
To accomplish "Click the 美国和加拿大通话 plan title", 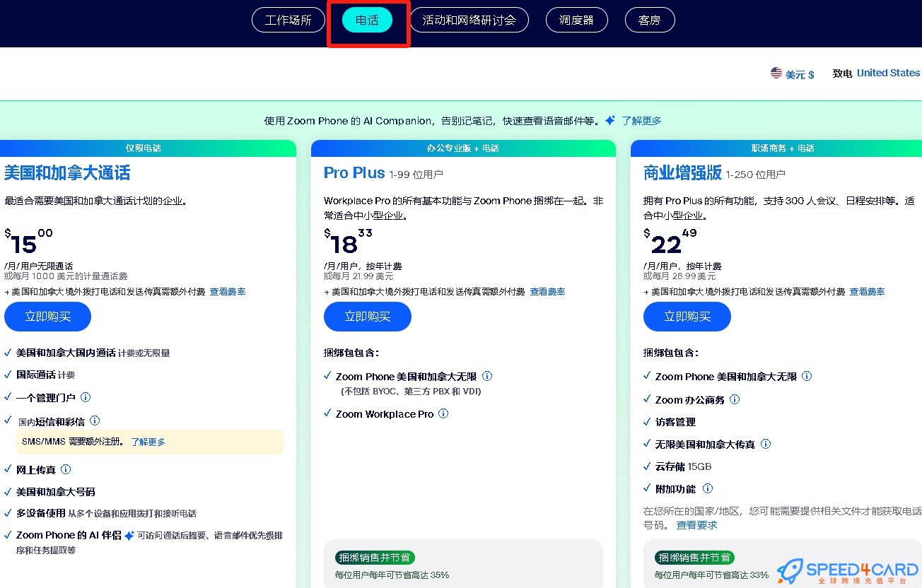I will click(x=67, y=173).
